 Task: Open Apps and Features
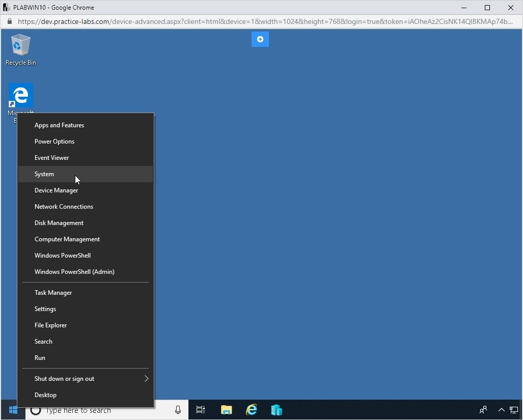[86, 125]
